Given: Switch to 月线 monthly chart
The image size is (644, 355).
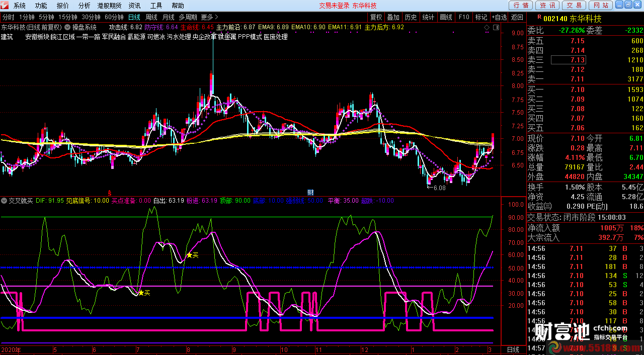Looking at the screenshot, I should pos(168,17).
